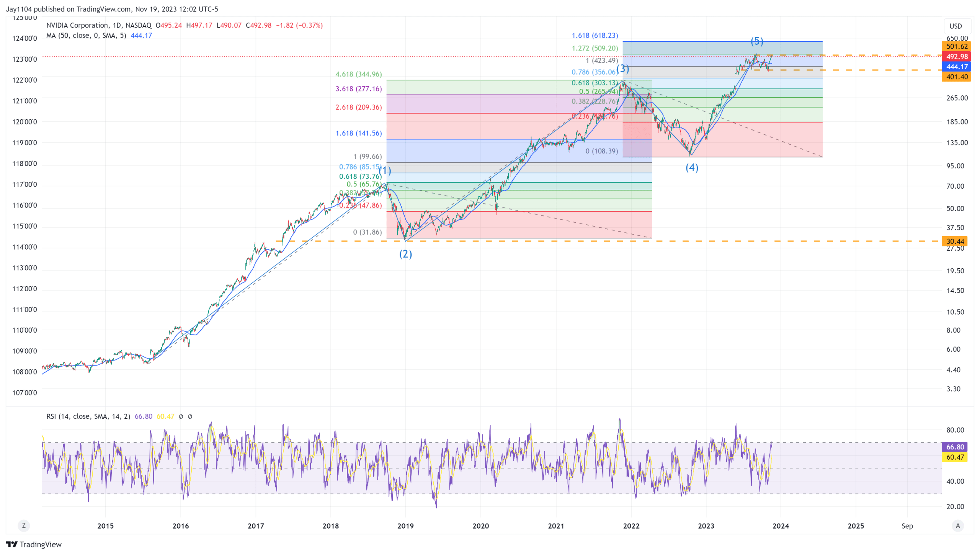Click the −1.82 (−0.37%) change value

coord(299,25)
